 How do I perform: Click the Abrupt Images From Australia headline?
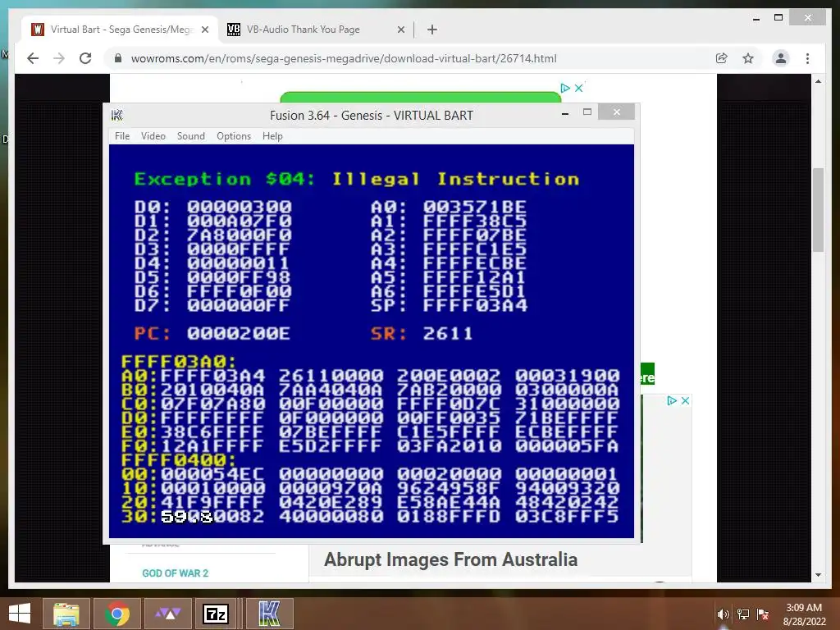[x=450, y=559]
